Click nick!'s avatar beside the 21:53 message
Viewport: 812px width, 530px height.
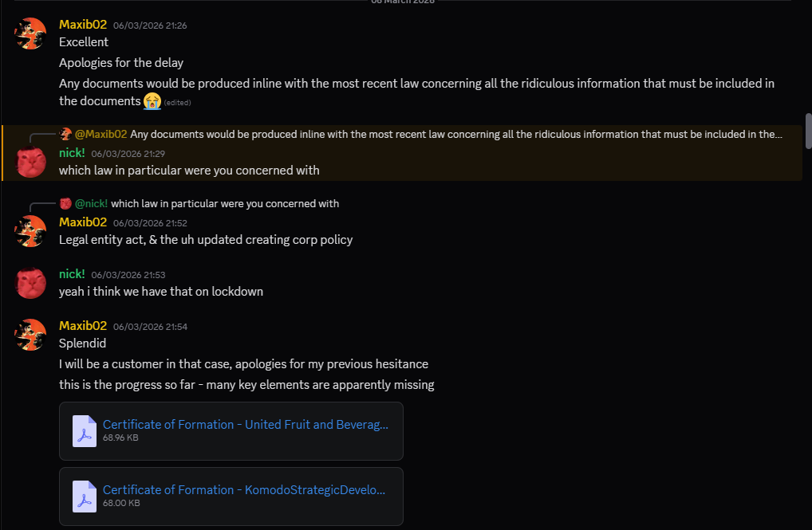pyautogui.click(x=30, y=283)
